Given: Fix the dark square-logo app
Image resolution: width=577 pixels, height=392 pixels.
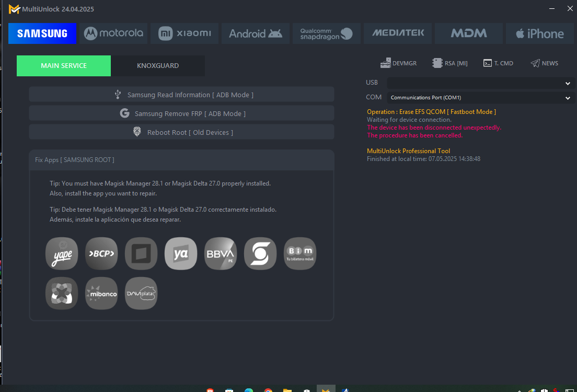Looking at the screenshot, I should [141, 253].
